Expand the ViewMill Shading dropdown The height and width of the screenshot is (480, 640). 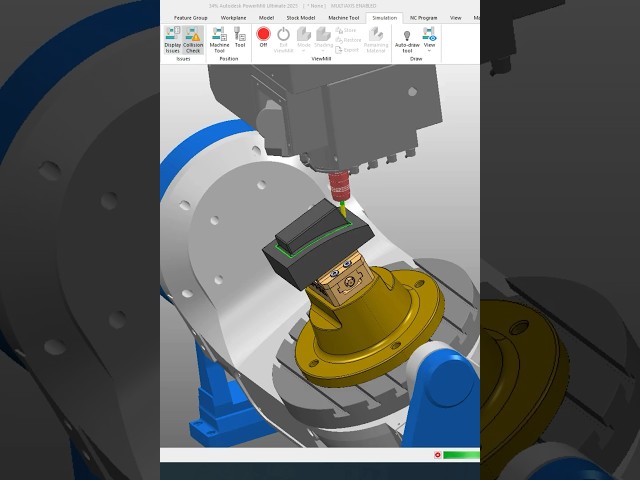tap(323, 40)
